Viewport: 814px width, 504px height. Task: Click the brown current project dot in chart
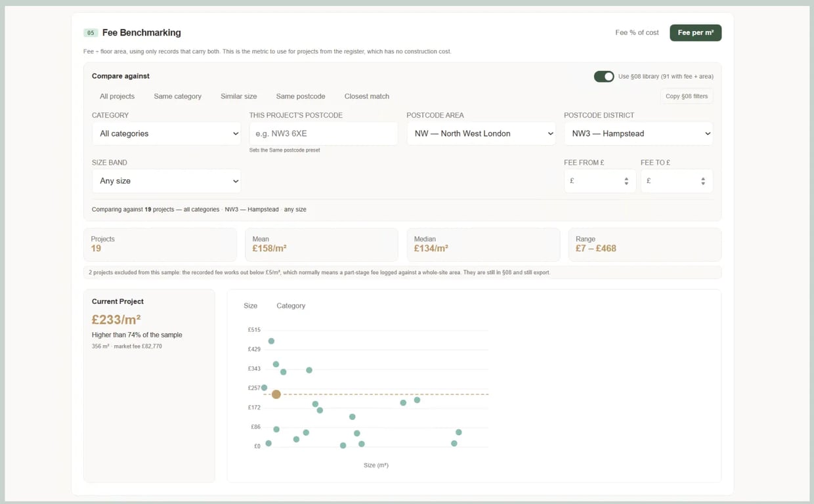point(276,394)
